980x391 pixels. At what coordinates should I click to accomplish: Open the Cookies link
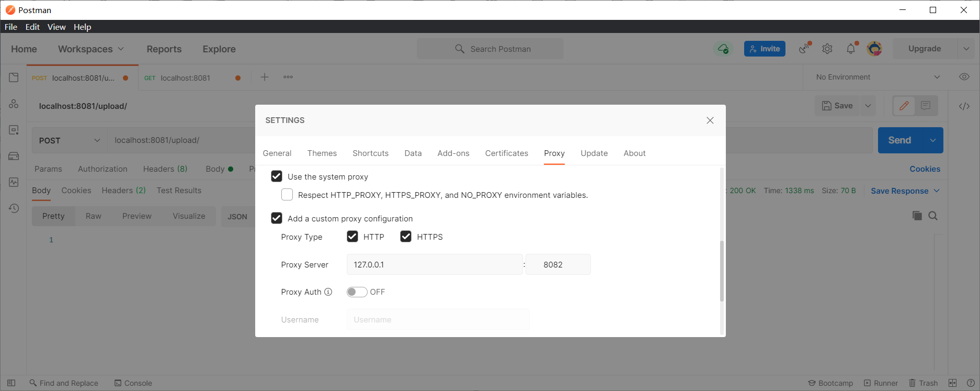tap(925, 169)
